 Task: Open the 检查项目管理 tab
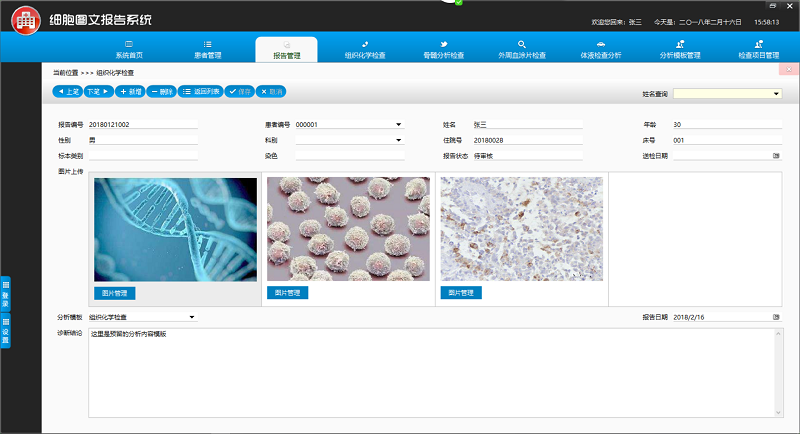[x=759, y=49]
